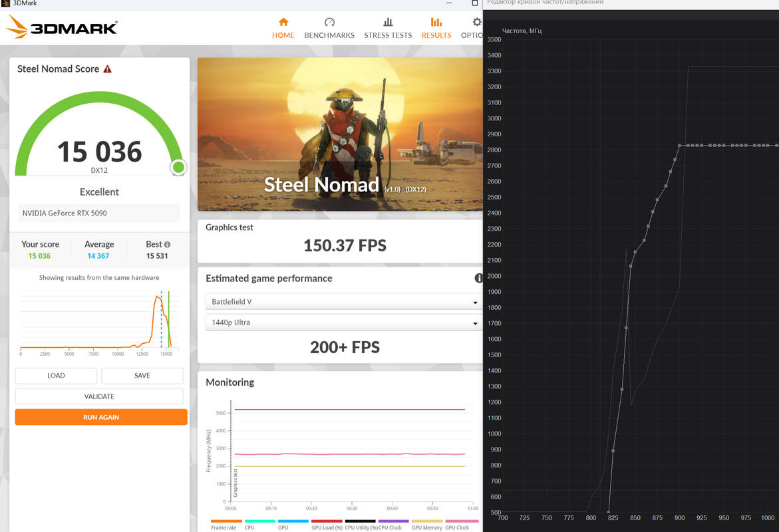This screenshot has width=779, height=532.
Task: Click the info icon next to Best
Action: [x=168, y=245]
